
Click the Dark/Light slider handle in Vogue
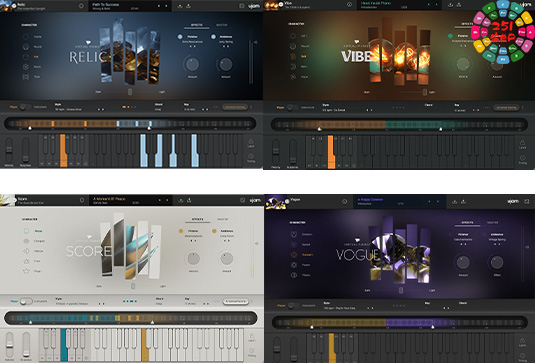pos(401,290)
